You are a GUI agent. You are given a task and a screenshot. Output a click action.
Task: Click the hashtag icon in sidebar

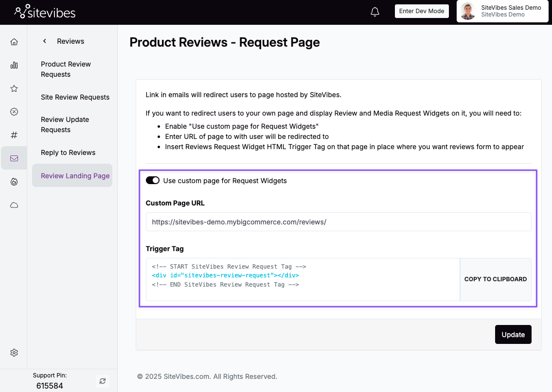coord(14,135)
